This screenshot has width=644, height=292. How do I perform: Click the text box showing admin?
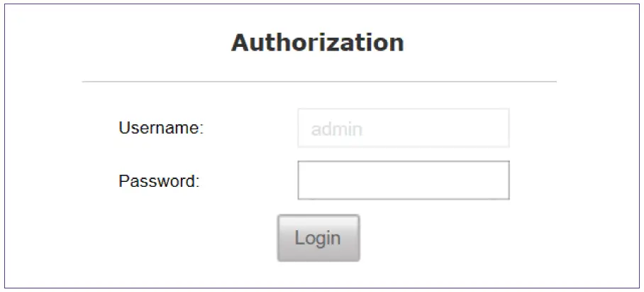point(403,129)
